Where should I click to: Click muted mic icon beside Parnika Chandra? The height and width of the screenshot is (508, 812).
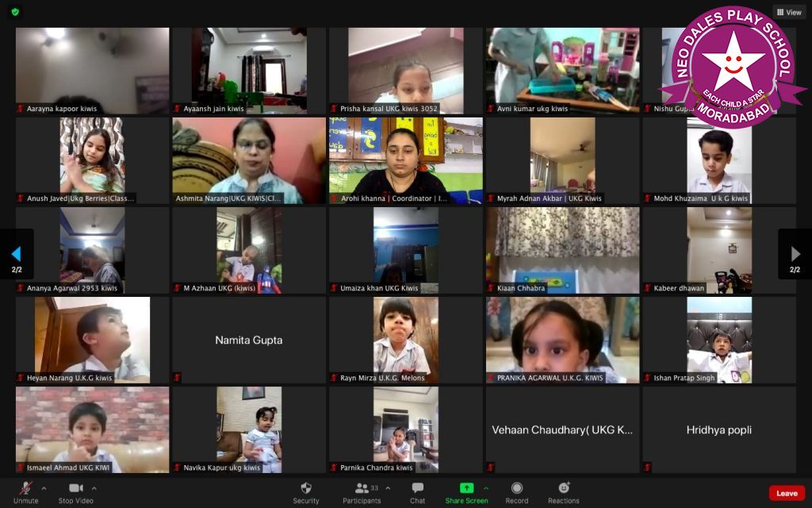(334, 467)
